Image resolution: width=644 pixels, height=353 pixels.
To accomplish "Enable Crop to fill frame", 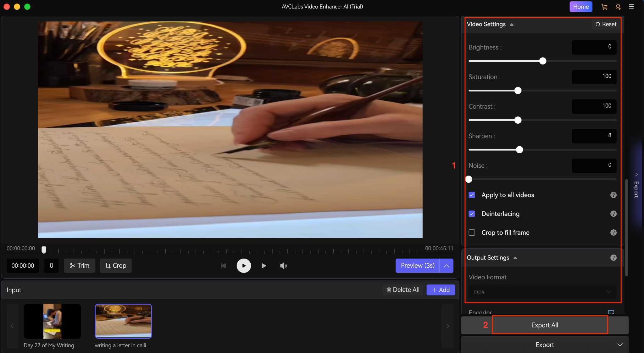I will pos(471,233).
